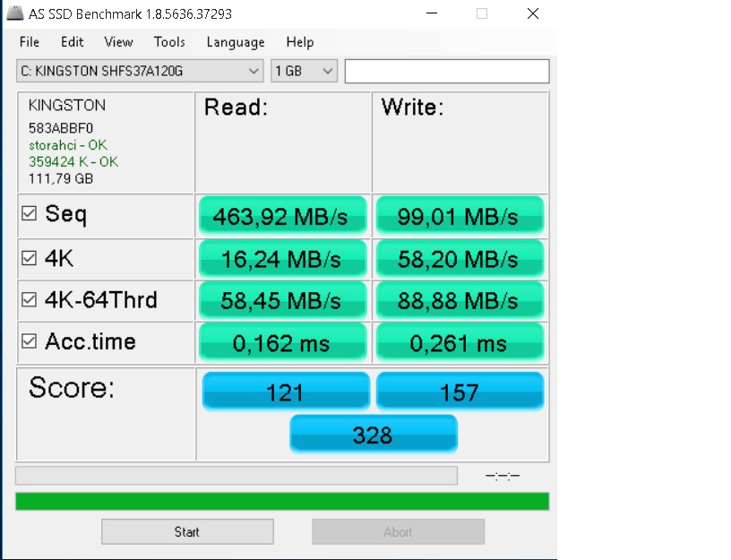
Task: Click the 111,79 GB capacity text
Action: 61,178
